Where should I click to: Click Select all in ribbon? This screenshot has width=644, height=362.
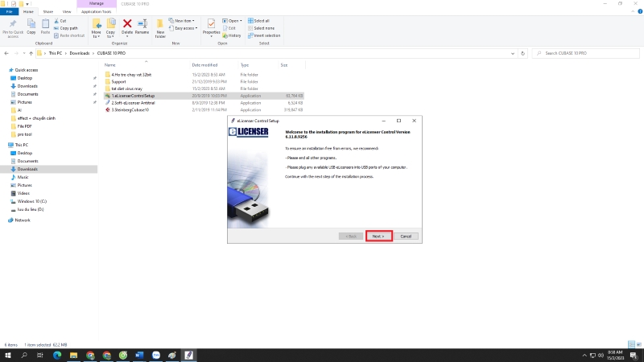258,21
